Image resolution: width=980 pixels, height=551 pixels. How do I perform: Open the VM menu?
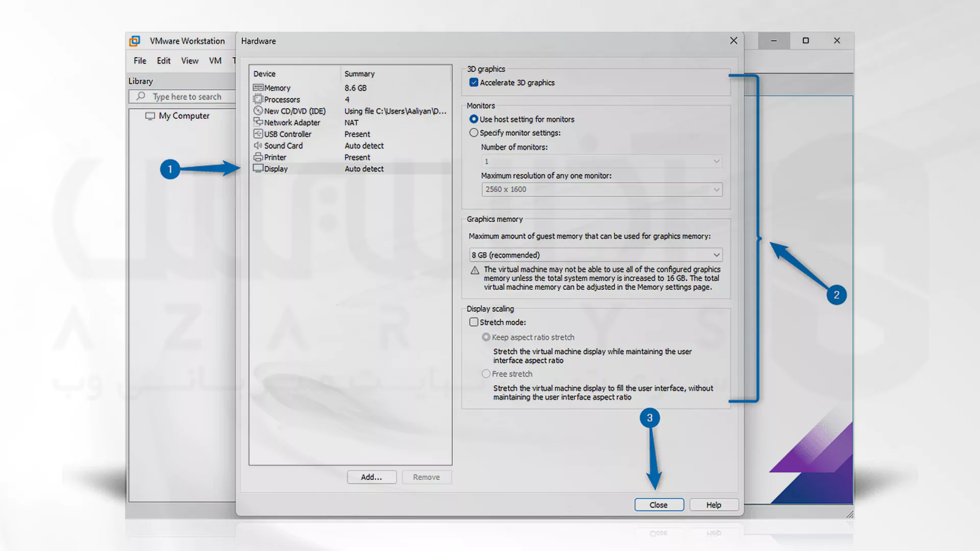215,61
